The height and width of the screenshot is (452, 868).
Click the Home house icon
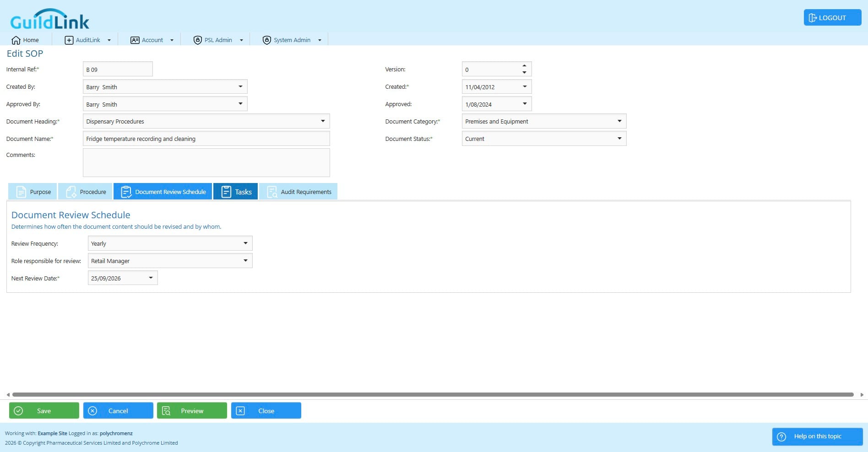(16, 40)
